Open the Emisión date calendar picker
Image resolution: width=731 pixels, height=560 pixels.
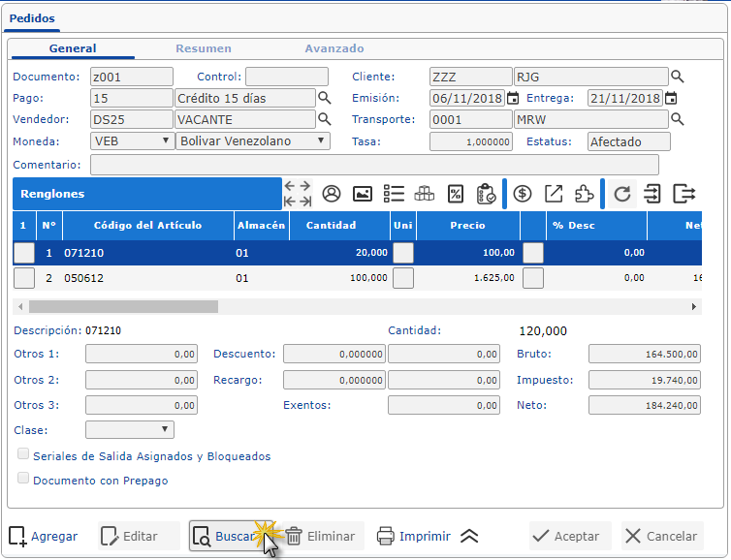pos(512,98)
